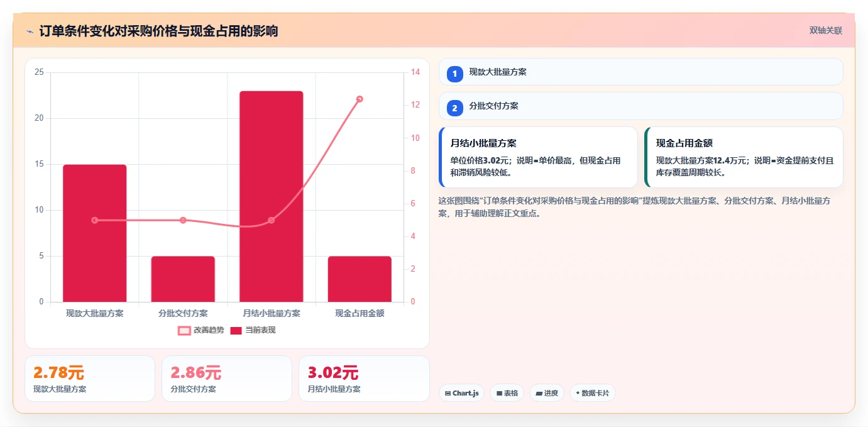Viewport: 868px width, 427px height.
Task: Click the tall 月结小批量方案 bar
Action: click(272, 197)
